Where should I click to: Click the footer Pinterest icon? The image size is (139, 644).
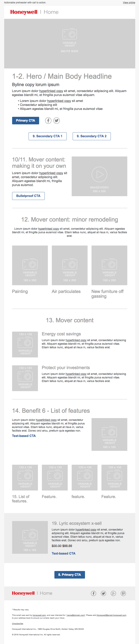[x=123, y=593]
